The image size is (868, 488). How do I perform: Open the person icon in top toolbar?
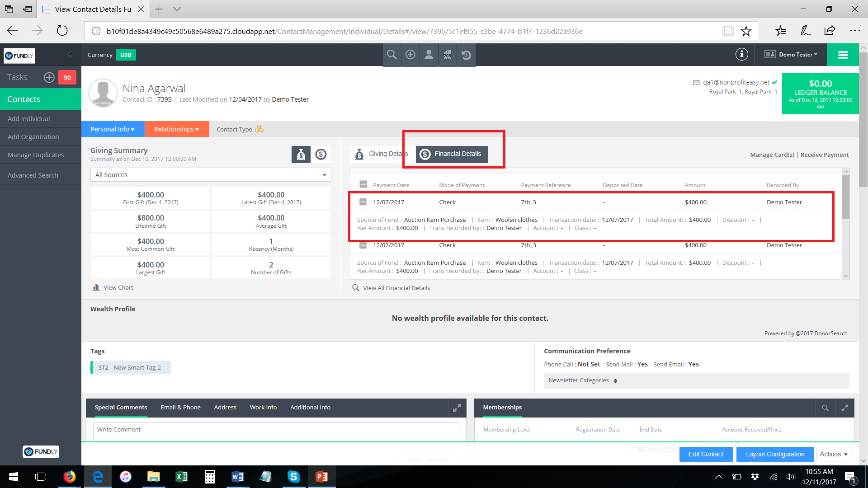429,55
